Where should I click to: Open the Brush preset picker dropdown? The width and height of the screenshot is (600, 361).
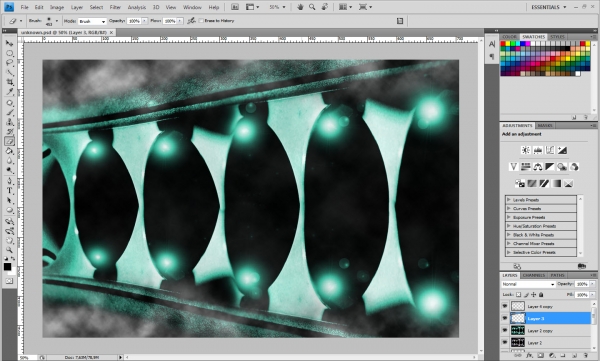[x=57, y=21]
